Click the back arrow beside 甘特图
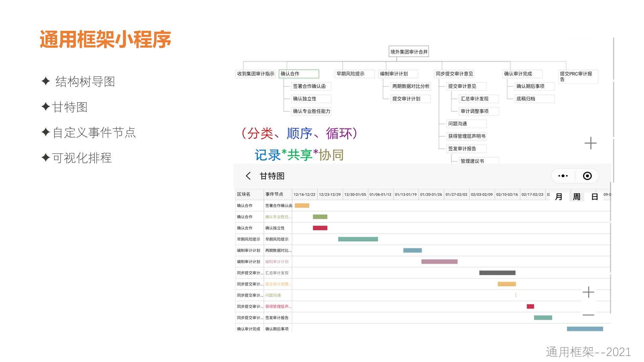Screen dimensions: 644x362 tap(248, 176)
